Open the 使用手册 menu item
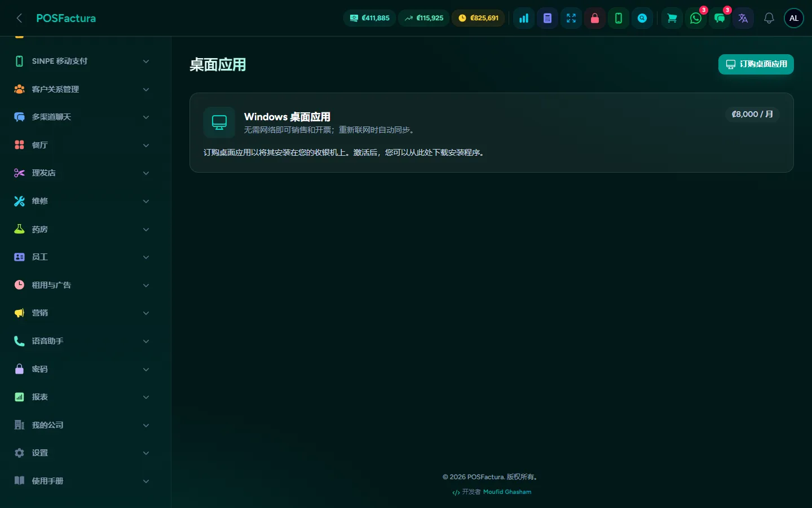 (x=82, y=481)
